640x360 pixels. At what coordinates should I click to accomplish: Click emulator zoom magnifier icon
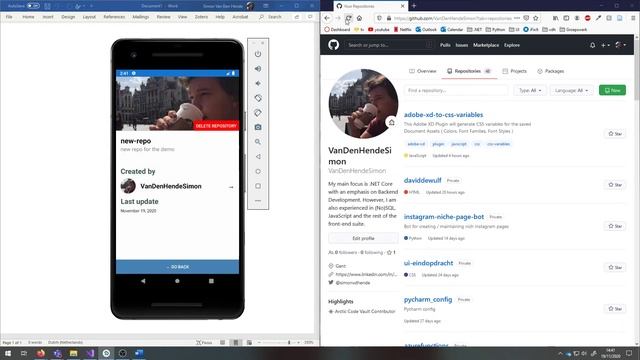(258, 142)
